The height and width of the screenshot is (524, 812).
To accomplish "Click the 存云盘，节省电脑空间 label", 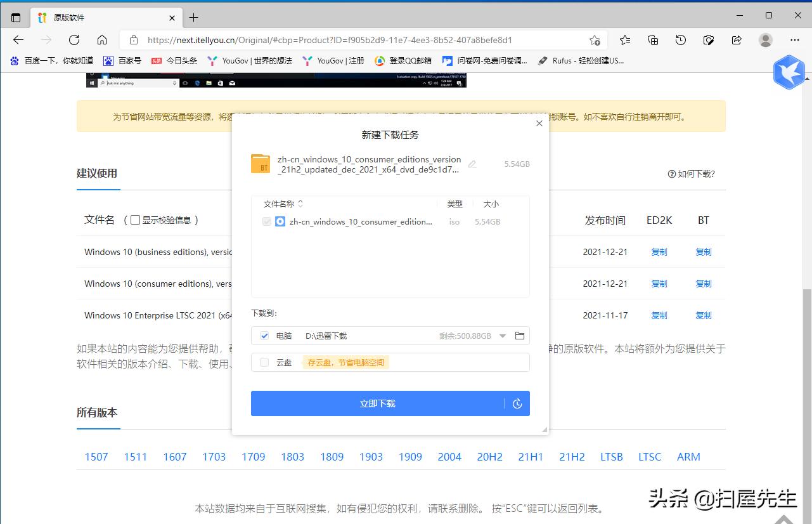I will pyautogui.click(x=345, y=362).
